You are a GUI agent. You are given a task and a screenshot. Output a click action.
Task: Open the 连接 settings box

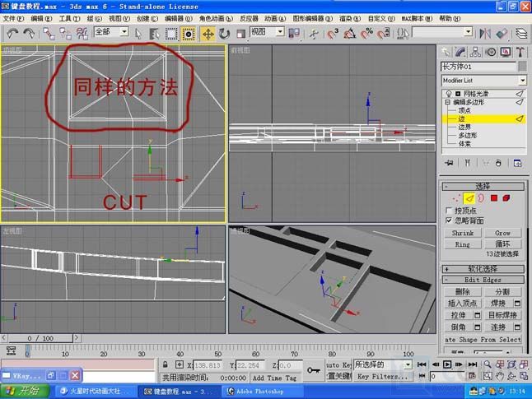click(x=517, y=327)
